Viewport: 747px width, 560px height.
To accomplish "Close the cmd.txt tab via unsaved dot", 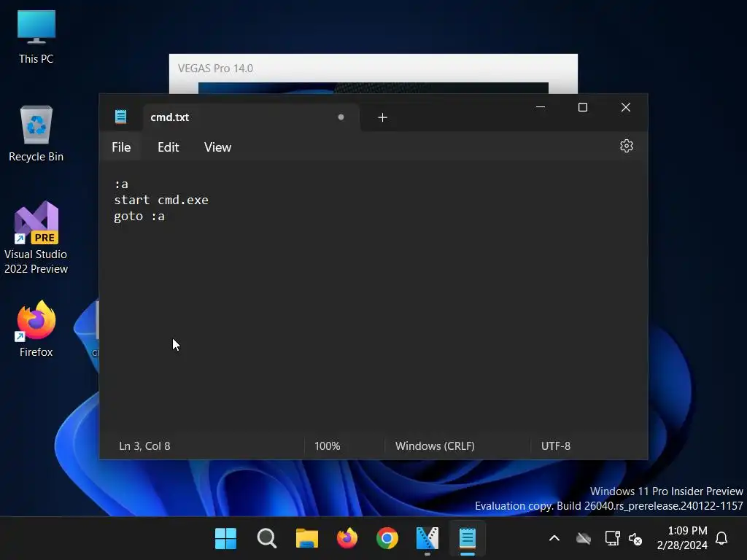I will 341,117.
